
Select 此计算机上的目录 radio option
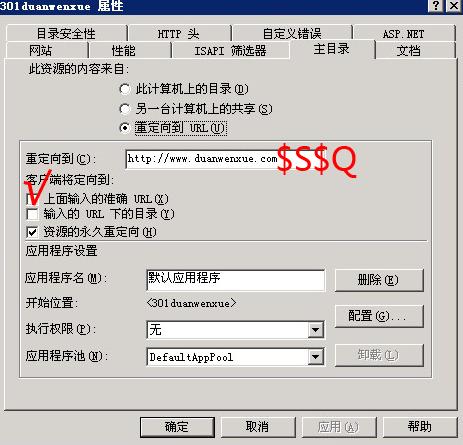(x=124, y=89)
